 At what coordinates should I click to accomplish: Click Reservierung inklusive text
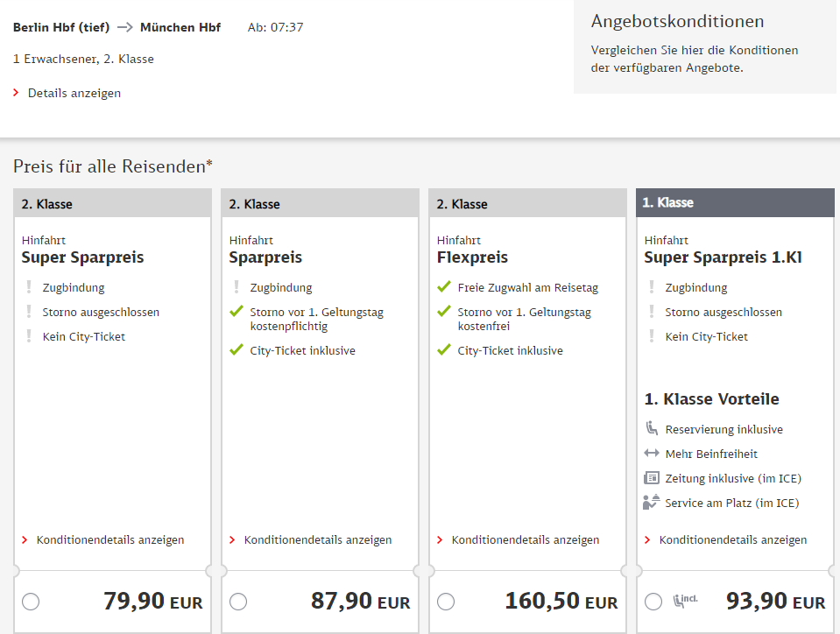[x=724, y=429]
